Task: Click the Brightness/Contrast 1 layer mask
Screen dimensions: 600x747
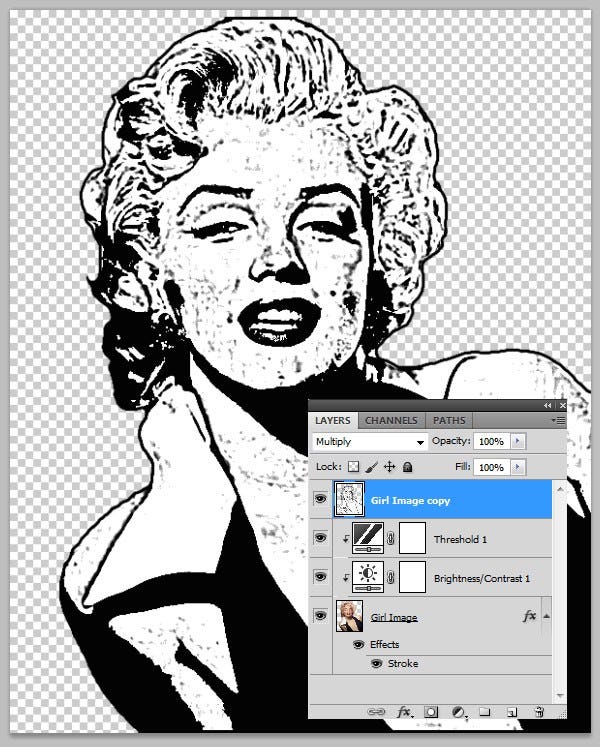Action: click(x=412, y=577)
